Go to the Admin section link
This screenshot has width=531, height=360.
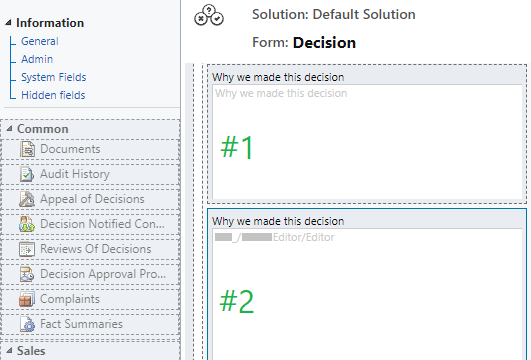point(37,59)
